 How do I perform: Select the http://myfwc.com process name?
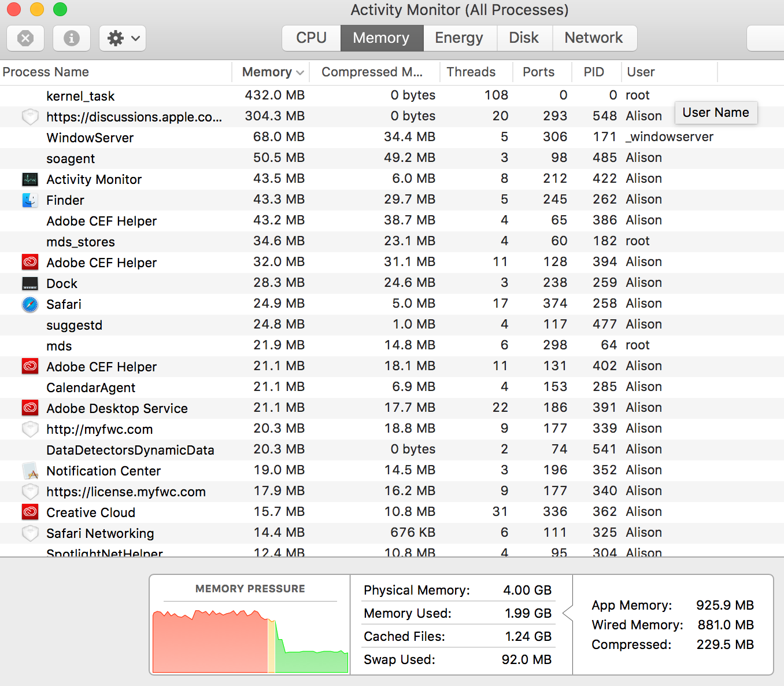point(99,429)
